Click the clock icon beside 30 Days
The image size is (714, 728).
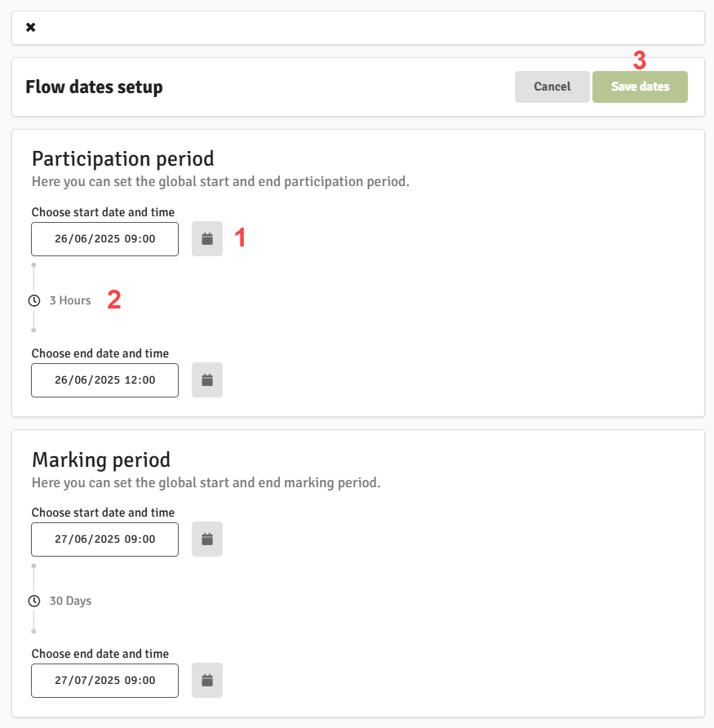(34, 601)
